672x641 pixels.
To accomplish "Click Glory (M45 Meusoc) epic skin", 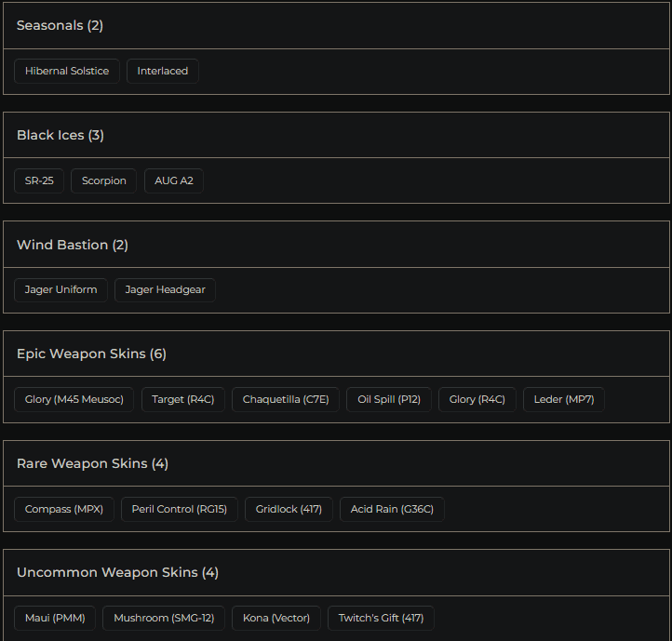I will click(x=74, y=400).
